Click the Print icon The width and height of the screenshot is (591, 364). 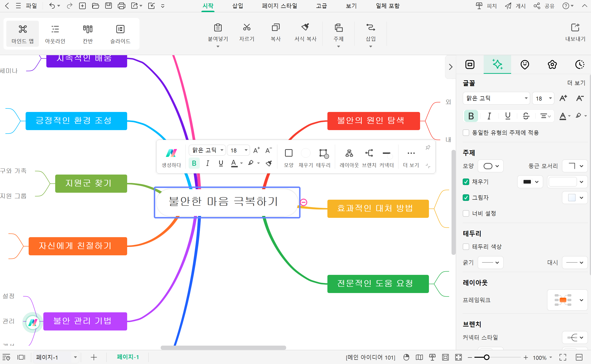pyautogui.click(x=121, y=6)
